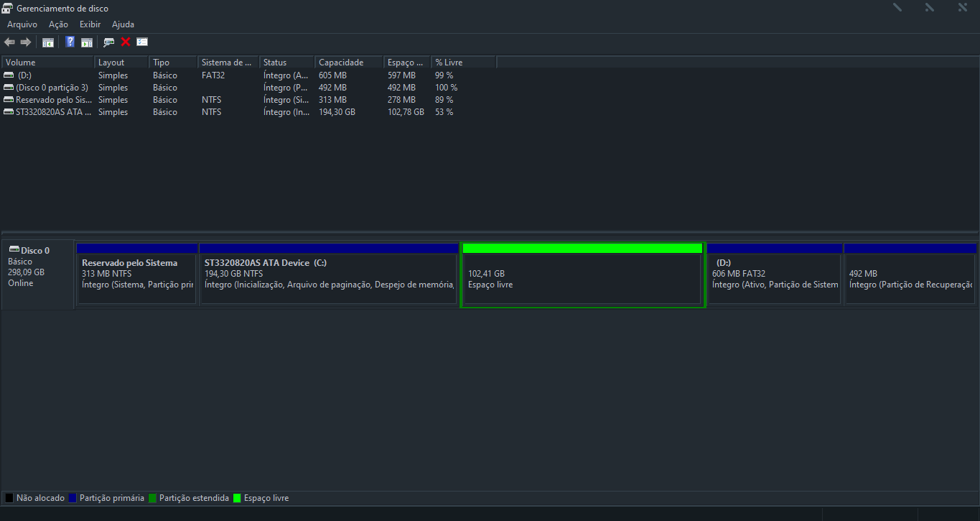
Task: Select the ST3320820AS ATA volume row
Action: (47, 112)
